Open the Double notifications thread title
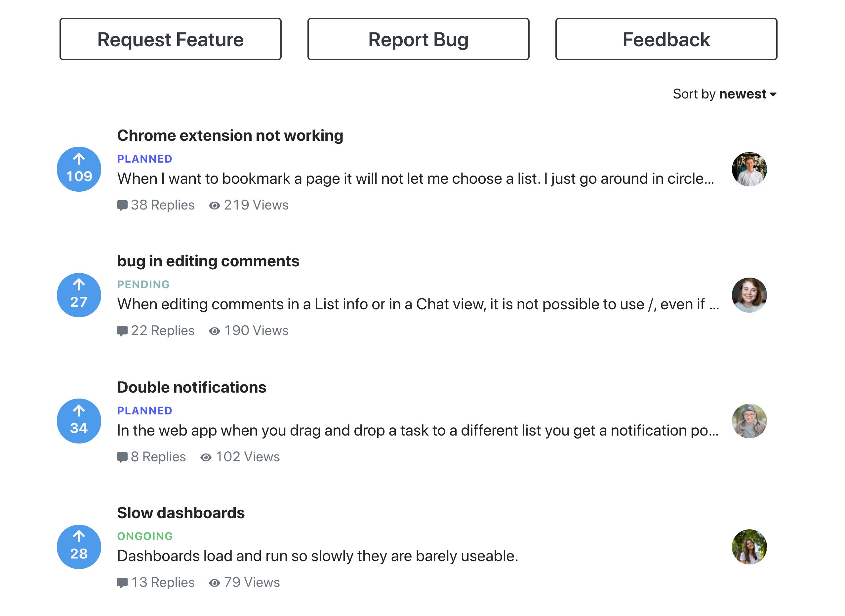Image resolution: width=845 pixels, height=616 pixels. 191,387
